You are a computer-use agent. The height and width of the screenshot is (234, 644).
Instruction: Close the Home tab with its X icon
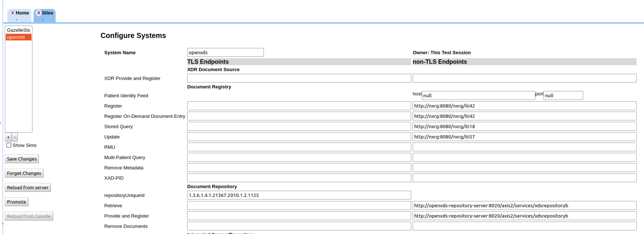coord(13,13)
